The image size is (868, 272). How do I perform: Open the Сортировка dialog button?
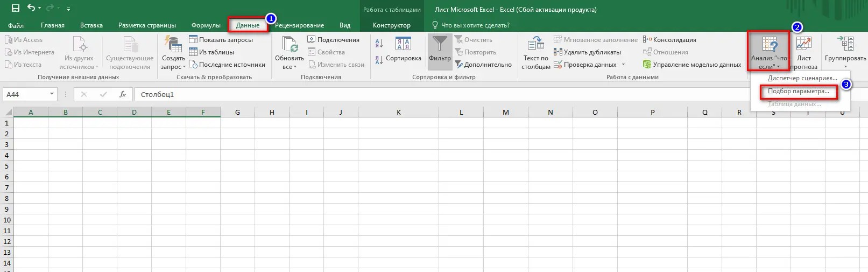[x=403, y=50]
